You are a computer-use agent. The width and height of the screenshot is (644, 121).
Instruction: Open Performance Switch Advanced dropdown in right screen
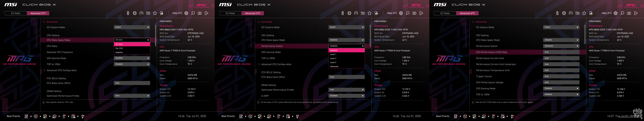point(561,46)
